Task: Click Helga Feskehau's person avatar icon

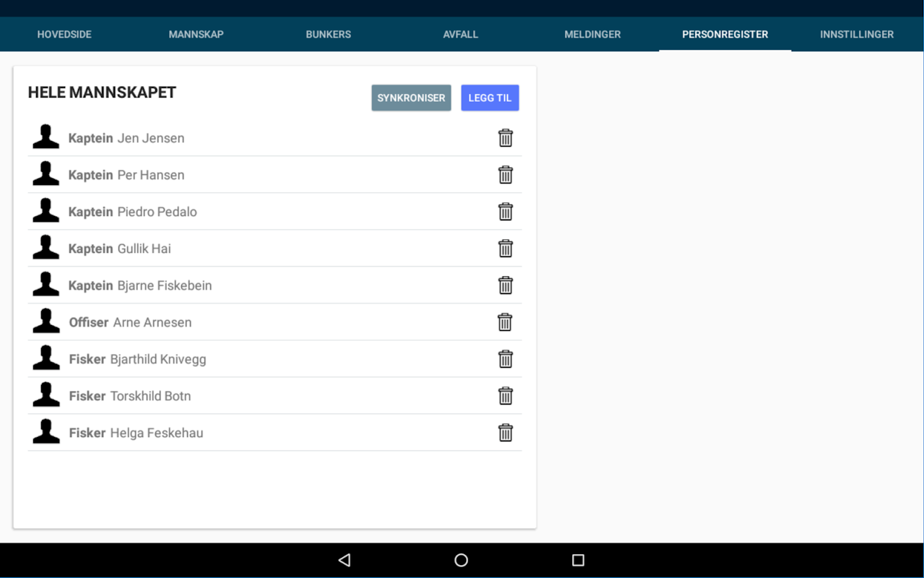Action: tap(46, 432)
